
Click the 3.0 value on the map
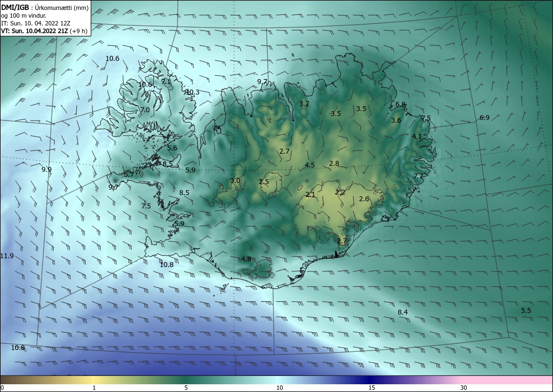tap(235, 180)
